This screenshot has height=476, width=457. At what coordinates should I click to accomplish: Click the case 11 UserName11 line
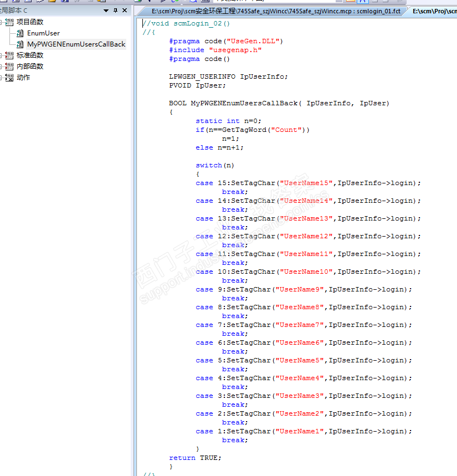coord(309,254)
